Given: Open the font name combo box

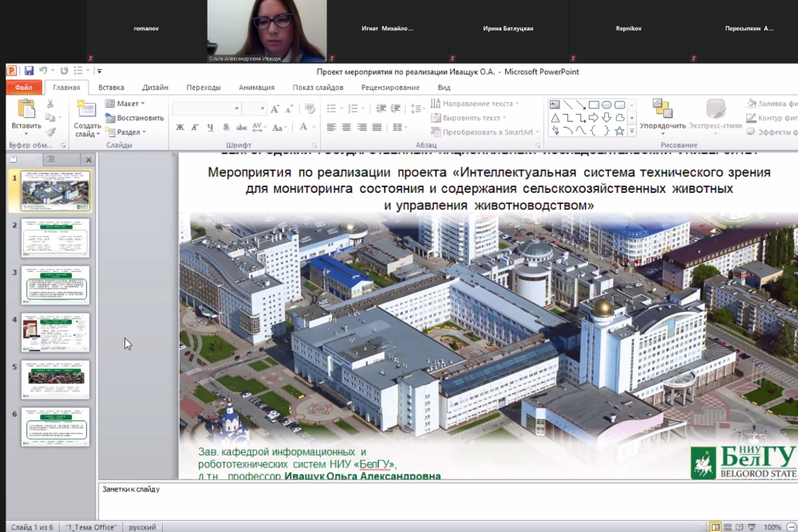Looking at the screenshot, I should coord(206,108).
